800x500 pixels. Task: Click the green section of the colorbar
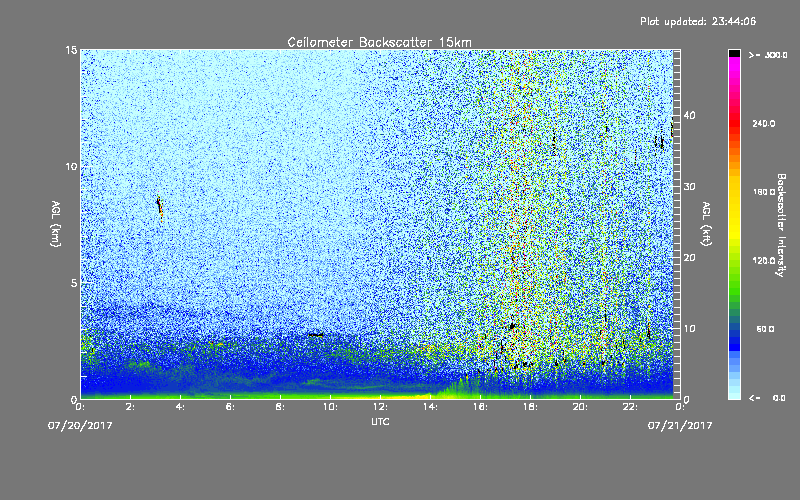[734, 278]
